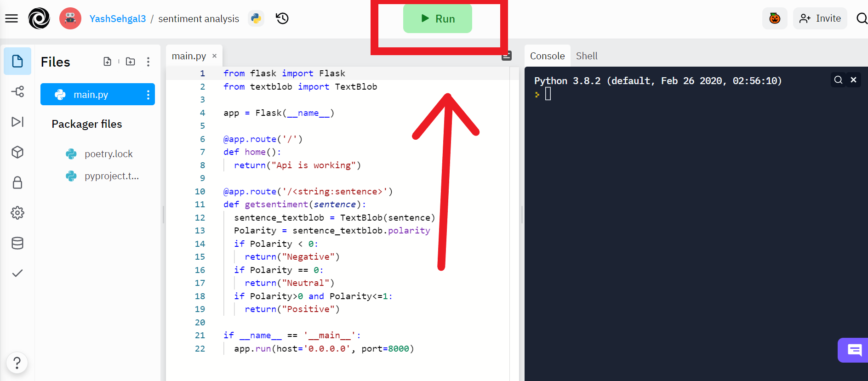Open the Version control sidebar icon
The width and height of the screenshot is (868, 381).
click(17, 91)
